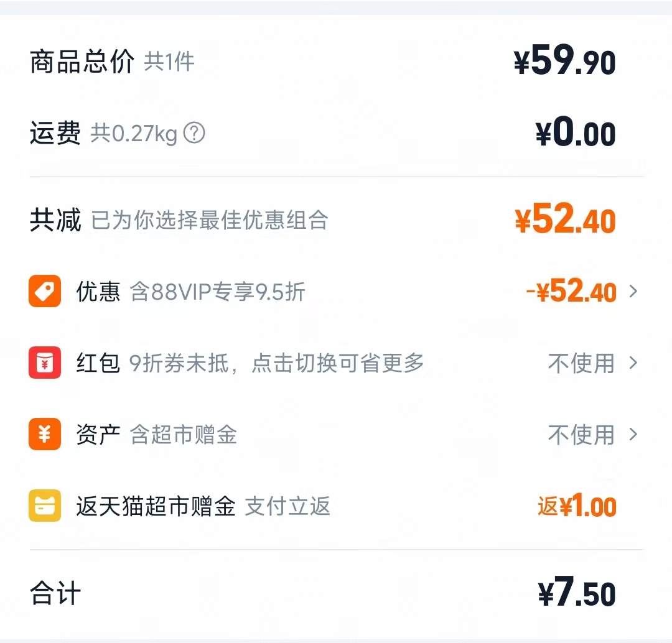The width and height of the screenshot is (672, 643).
Task: Click the 优惠 price tag icon
Action: pyautogui.click(x=44, y=292)
